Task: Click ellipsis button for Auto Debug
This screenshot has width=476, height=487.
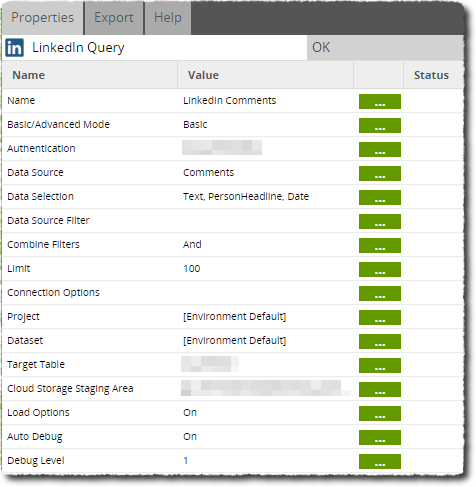Action: [x=380, y=437]
